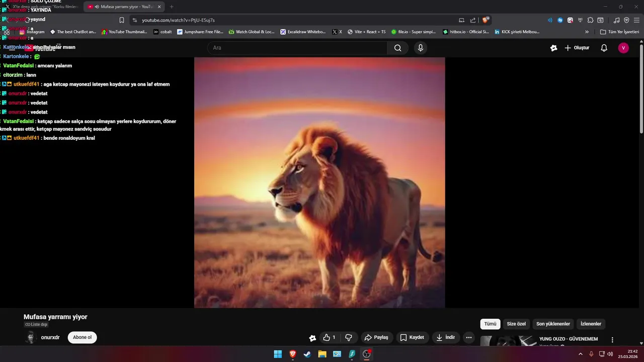
Task: Click the volume speaker tray icon
Action: point(610,354)
